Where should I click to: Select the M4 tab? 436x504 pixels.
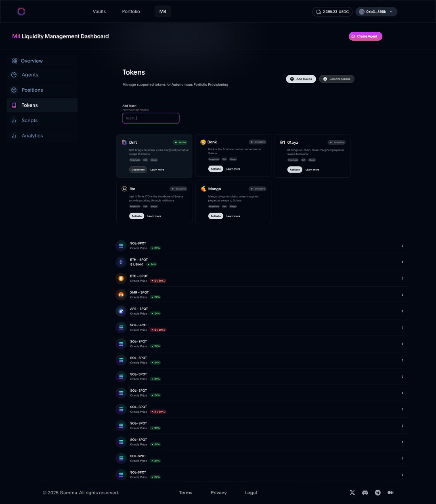coord(163,11)
